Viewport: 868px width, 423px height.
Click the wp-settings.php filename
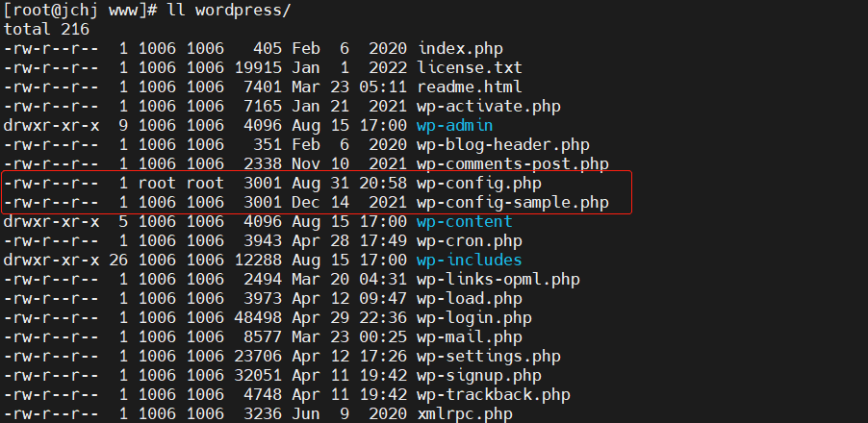(x=489, y=357)
